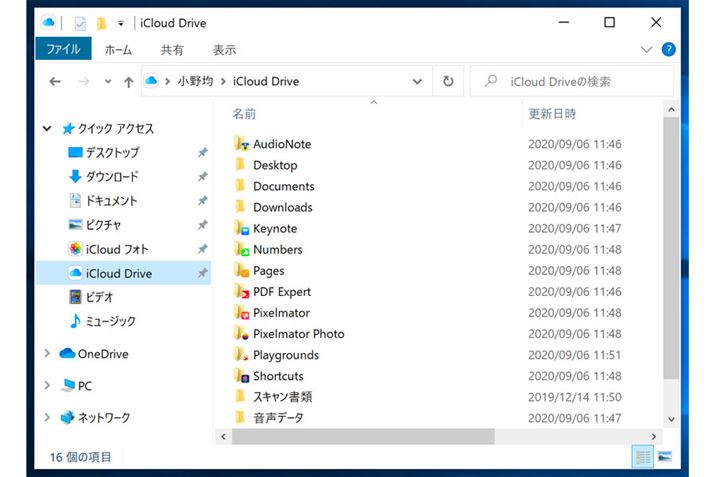The image size is (715, 477).
Task: Expand the ネットワーク tree node
Action: coord(47,418)
